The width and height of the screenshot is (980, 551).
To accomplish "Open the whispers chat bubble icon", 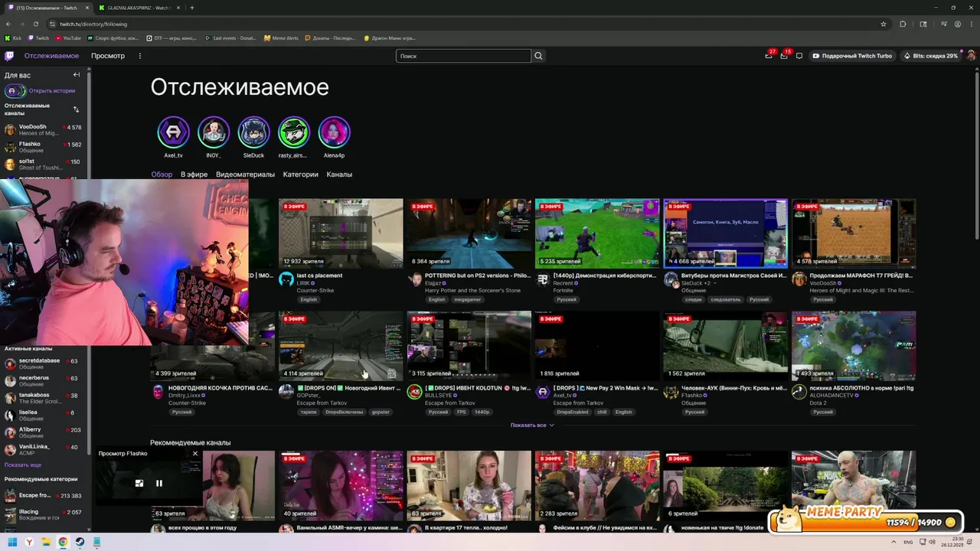I will [799, 56].
